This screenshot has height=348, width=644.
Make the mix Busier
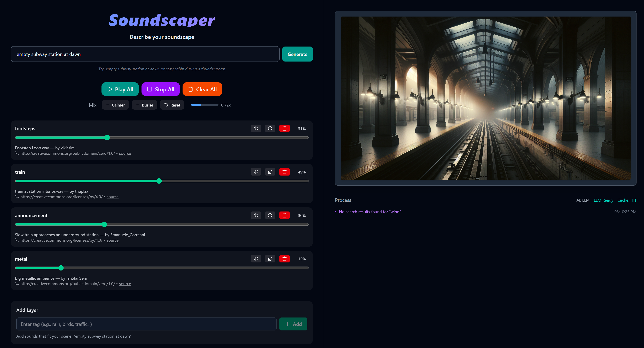click(x=144, y=105)
